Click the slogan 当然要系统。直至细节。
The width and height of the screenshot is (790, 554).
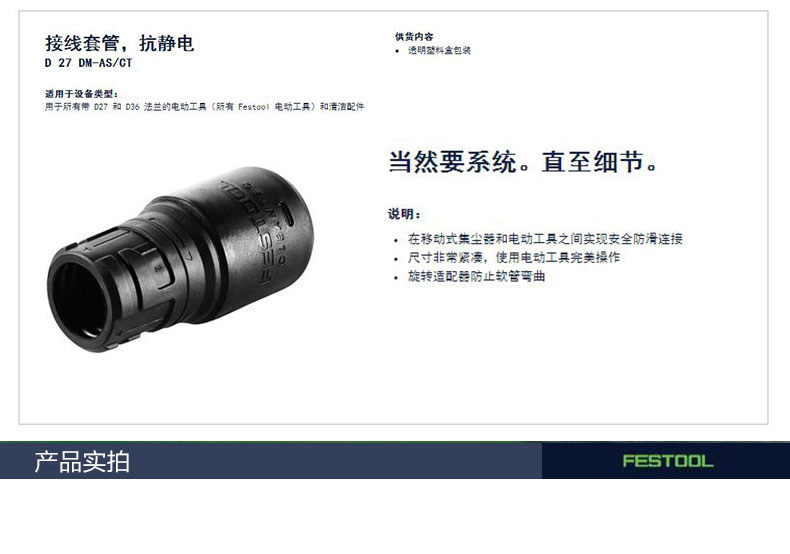tap(523, 162)
